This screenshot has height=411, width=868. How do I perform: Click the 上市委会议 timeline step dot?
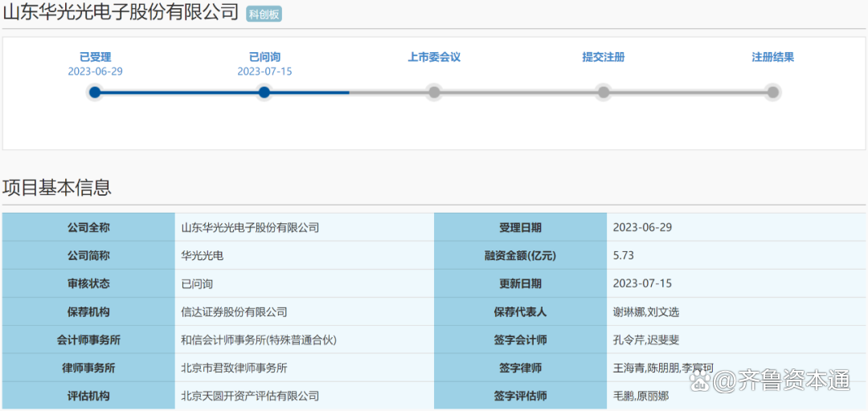tap(434, 92)
